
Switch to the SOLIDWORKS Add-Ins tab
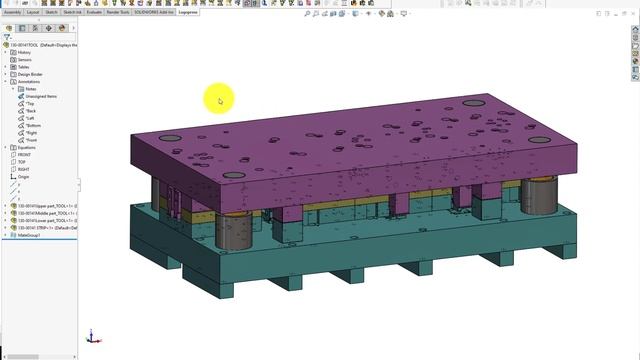click(154, 12)
